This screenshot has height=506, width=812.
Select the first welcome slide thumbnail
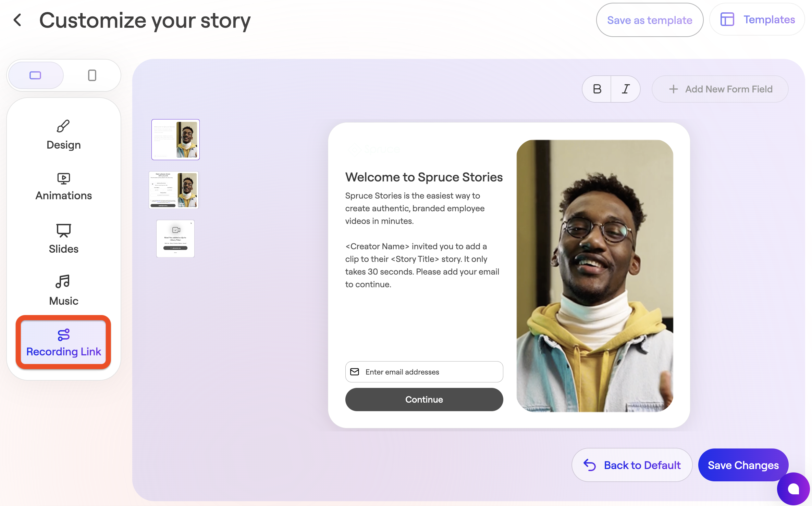pos(175,139)
